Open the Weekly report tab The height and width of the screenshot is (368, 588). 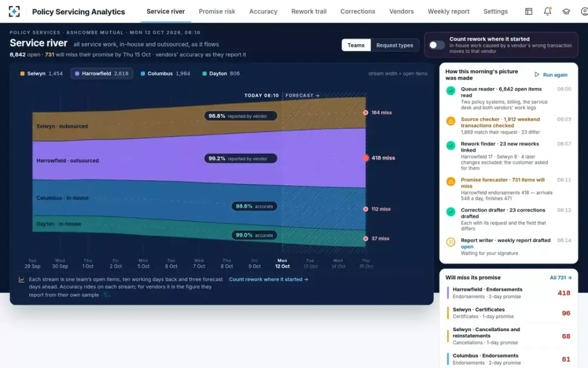coord(448,11)
